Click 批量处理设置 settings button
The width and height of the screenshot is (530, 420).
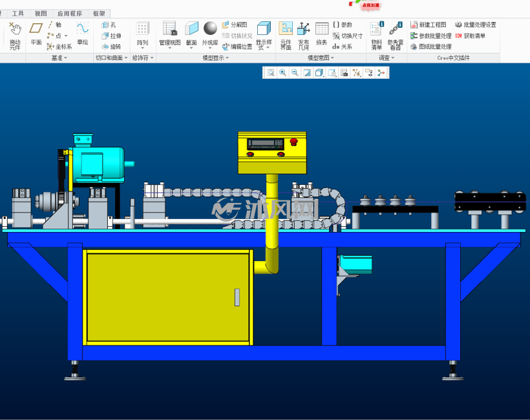click(x=476, y=25)
